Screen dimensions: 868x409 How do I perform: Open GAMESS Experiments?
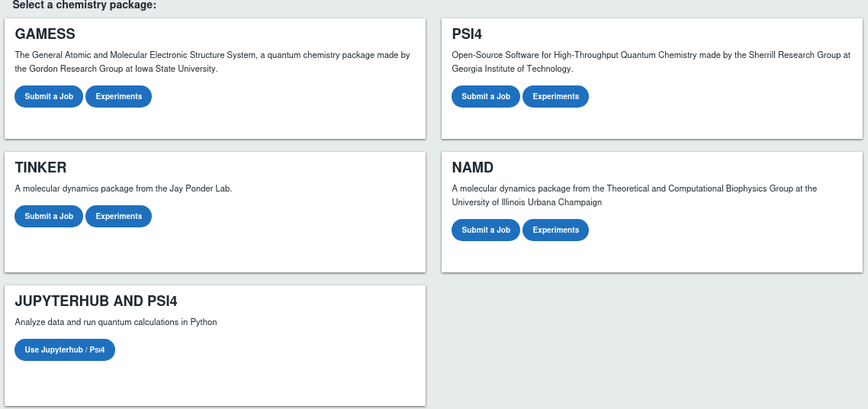click(119, 97)
